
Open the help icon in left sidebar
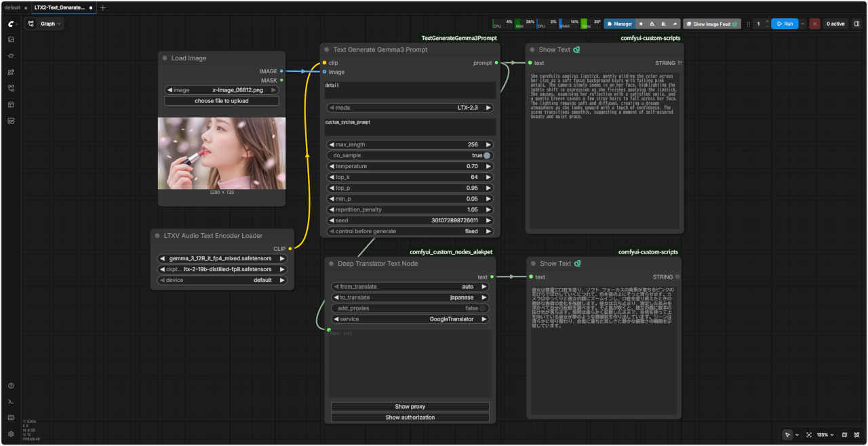pos(11,386)
